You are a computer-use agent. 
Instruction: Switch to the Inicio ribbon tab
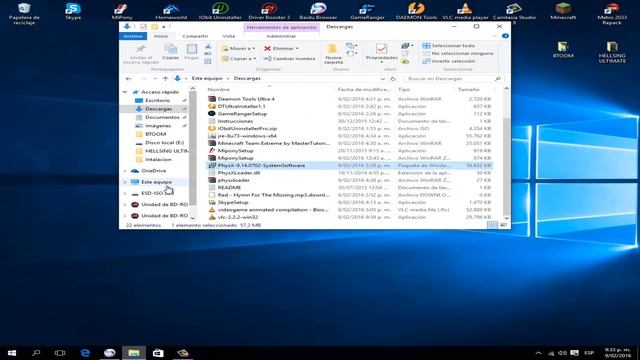click(x=161, y=36)
